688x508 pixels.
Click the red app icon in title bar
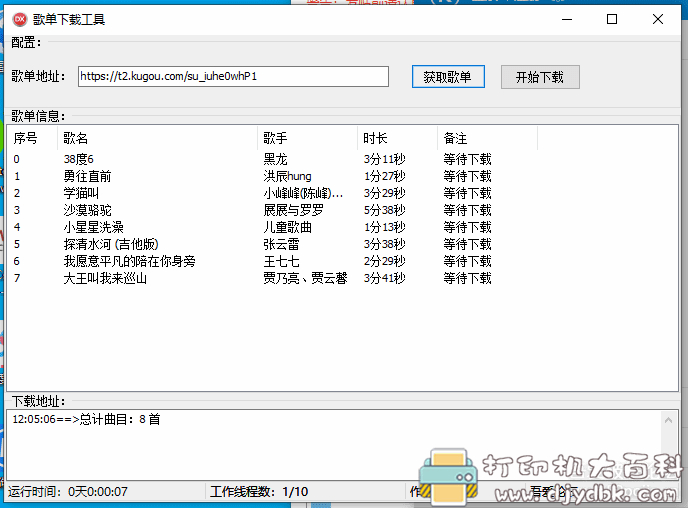tap(20, 19)
